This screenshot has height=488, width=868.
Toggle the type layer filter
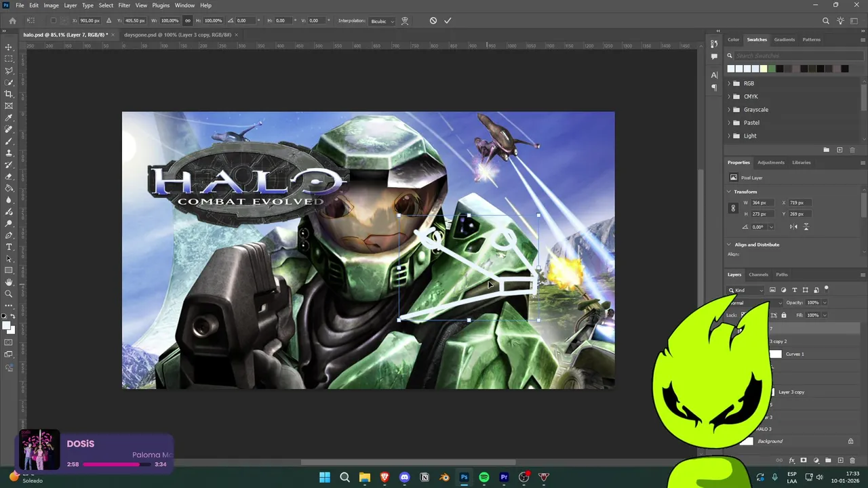point(795,290)
